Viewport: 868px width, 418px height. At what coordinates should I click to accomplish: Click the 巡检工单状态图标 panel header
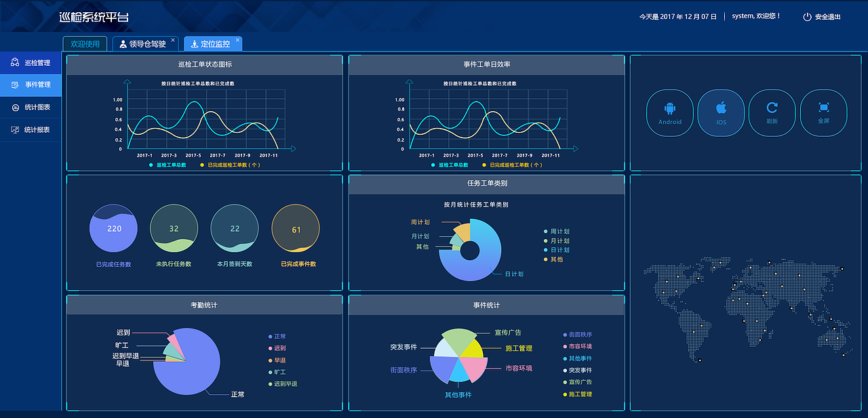[204, 64]
